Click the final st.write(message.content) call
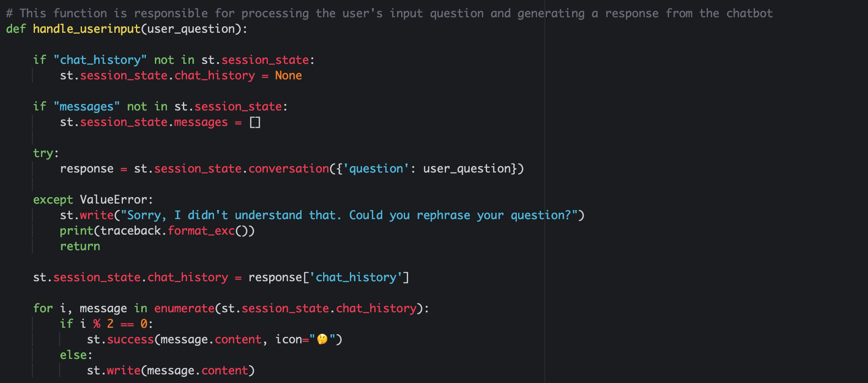 click(x=171, y=370)
